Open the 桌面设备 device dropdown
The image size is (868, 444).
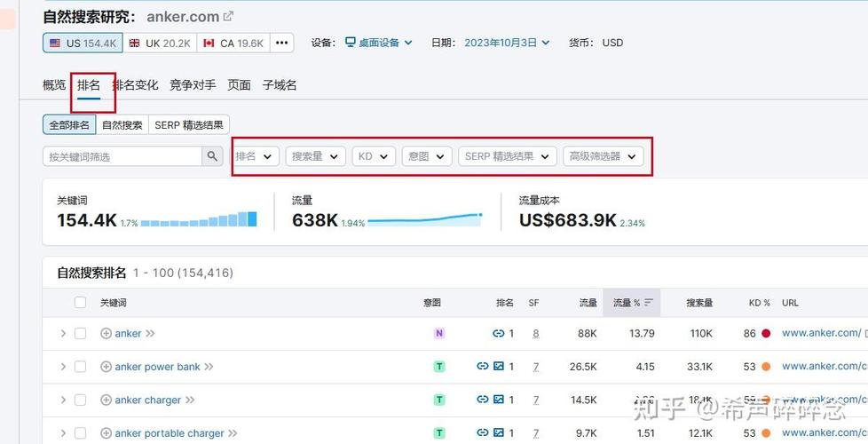(x=379, y=43)
